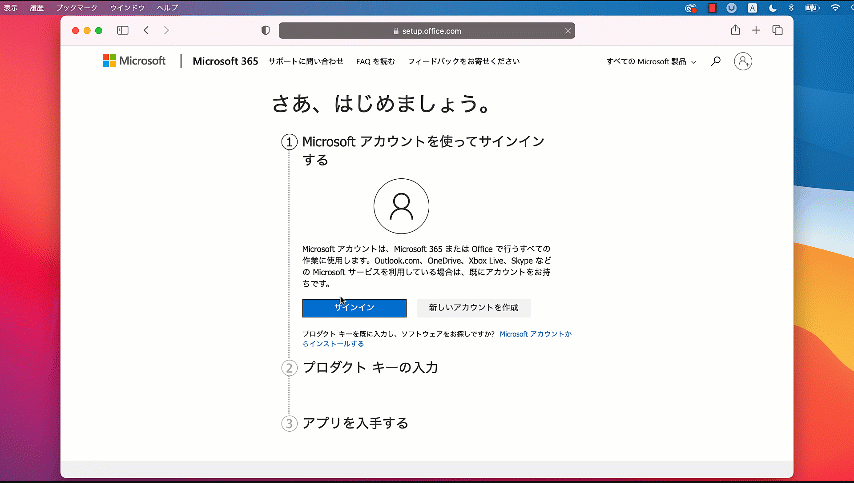This screenshot has height=483, width=854.
Task: Click the setup.office.com address field
Action: (x=426, y=31)
